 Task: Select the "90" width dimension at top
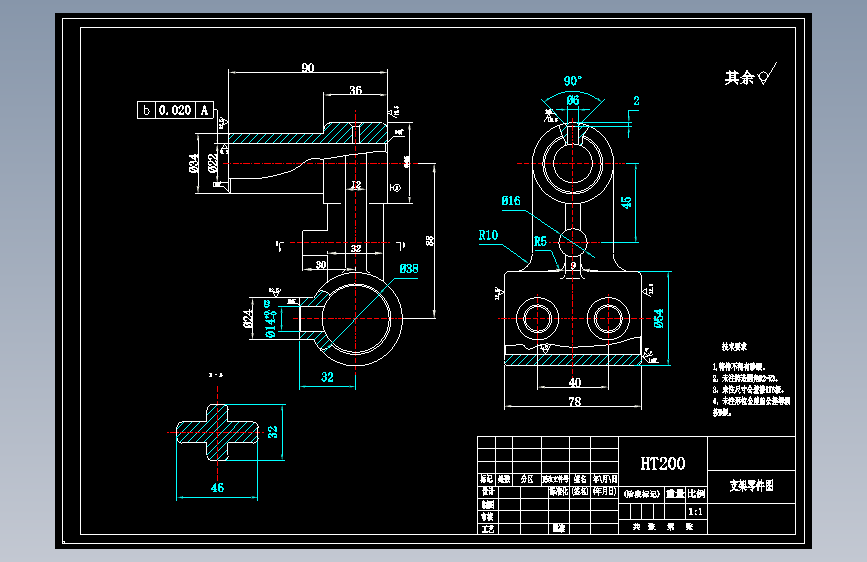[x=308, y=67]
